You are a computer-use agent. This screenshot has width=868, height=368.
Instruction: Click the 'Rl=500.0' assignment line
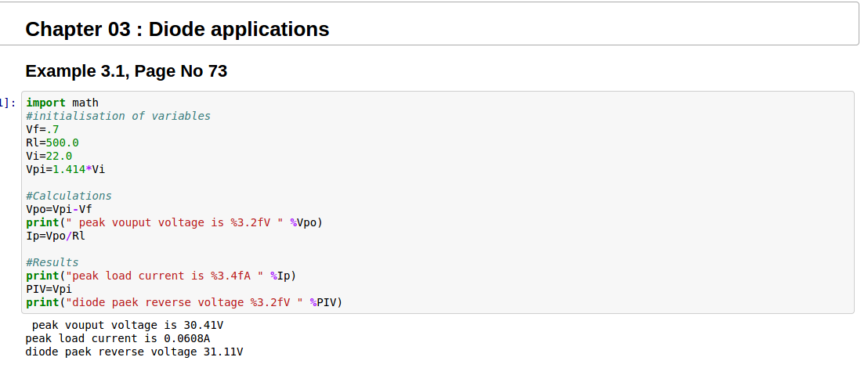click(x=52, y=143)
